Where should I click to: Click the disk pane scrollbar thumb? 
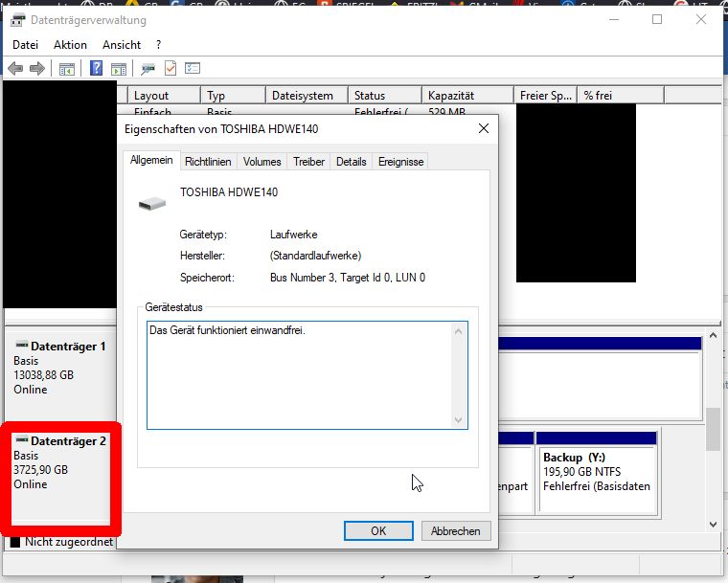tap(713, 429)
